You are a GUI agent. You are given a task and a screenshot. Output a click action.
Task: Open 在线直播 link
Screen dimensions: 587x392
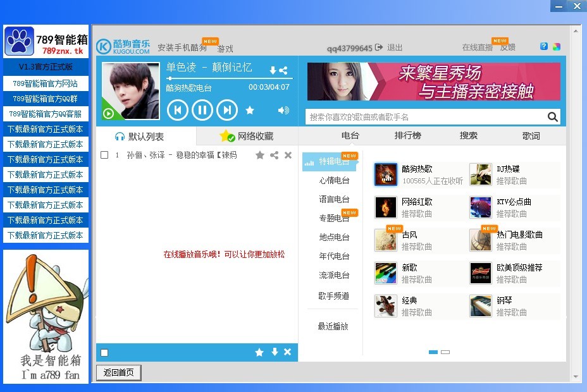click(478, 47)
